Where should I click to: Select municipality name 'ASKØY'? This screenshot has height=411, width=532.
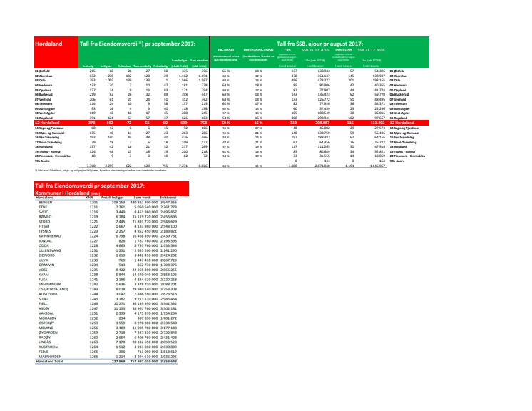coord(44,308)
